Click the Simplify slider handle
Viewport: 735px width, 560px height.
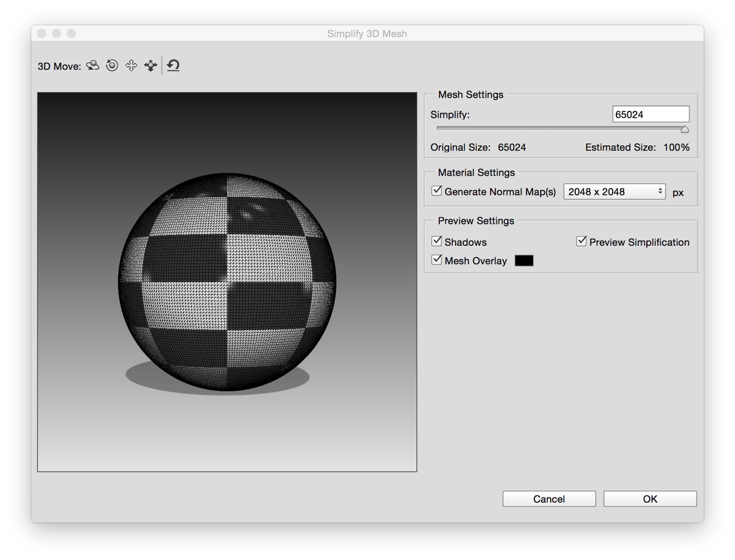pos(685,129)
